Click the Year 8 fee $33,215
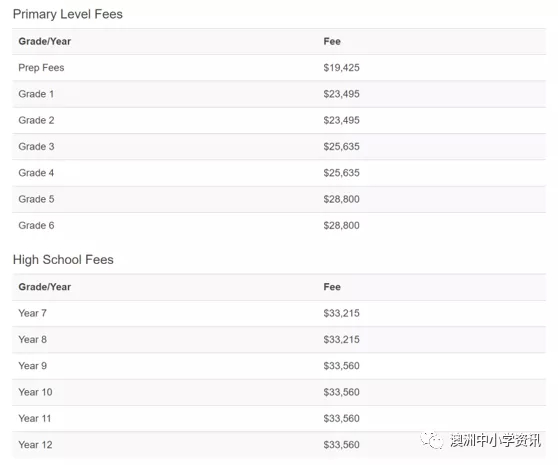Viewport: 558px width, 465px height. click(x=341, y=339)
